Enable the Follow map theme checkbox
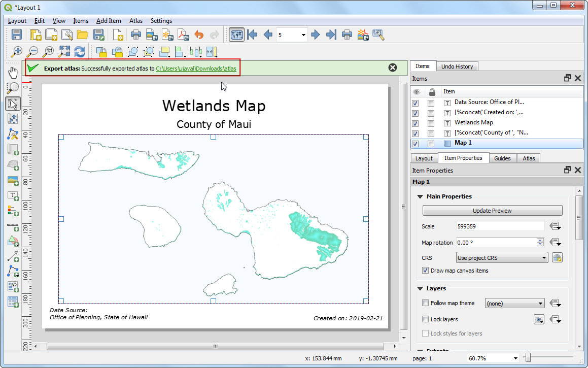This screenshot has width=588, height=368. coord(425,303)
